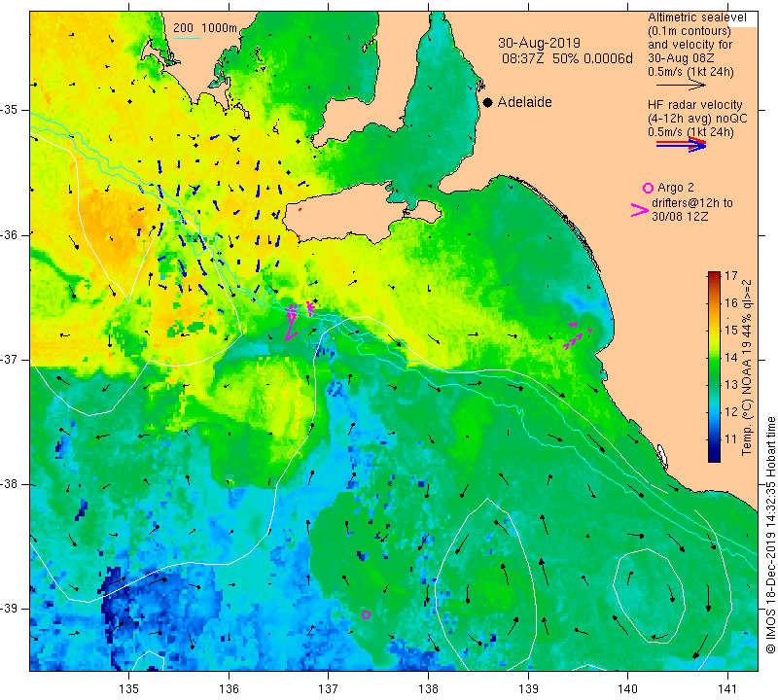Click the longitude axis label 140

(627, 688)
